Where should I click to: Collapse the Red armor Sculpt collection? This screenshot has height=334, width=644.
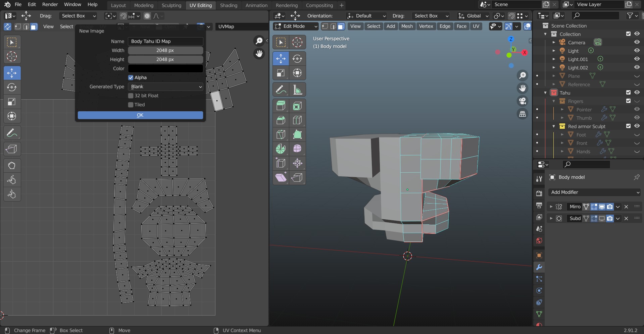[554, 126]
